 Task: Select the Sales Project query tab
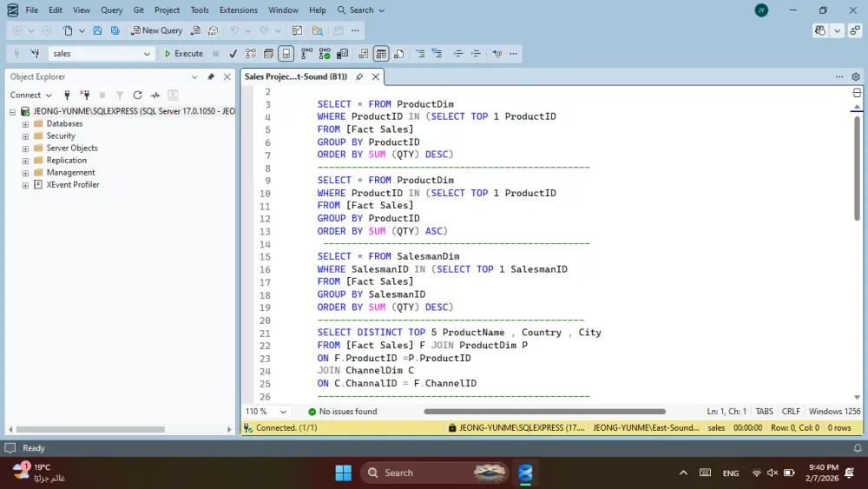point(296,76)
